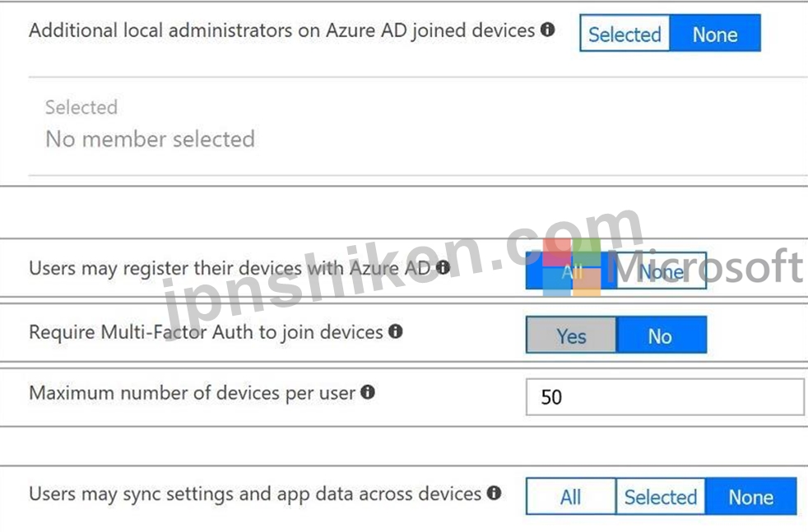This screenshot has height=532, width=808.
Task: Click info icon beside Require Multi-Factor Auth
Action: [395, 331]
